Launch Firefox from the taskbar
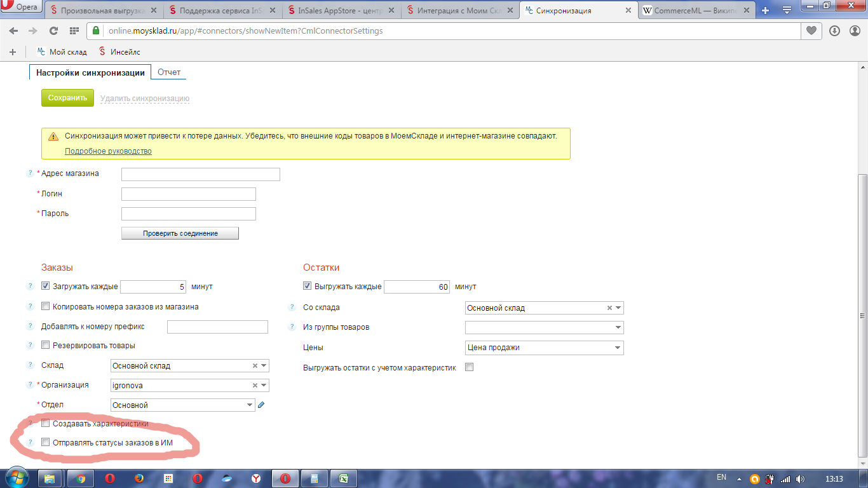Image resolution: width=868 pixels, height=488 pixels. [x=139, y=478]
